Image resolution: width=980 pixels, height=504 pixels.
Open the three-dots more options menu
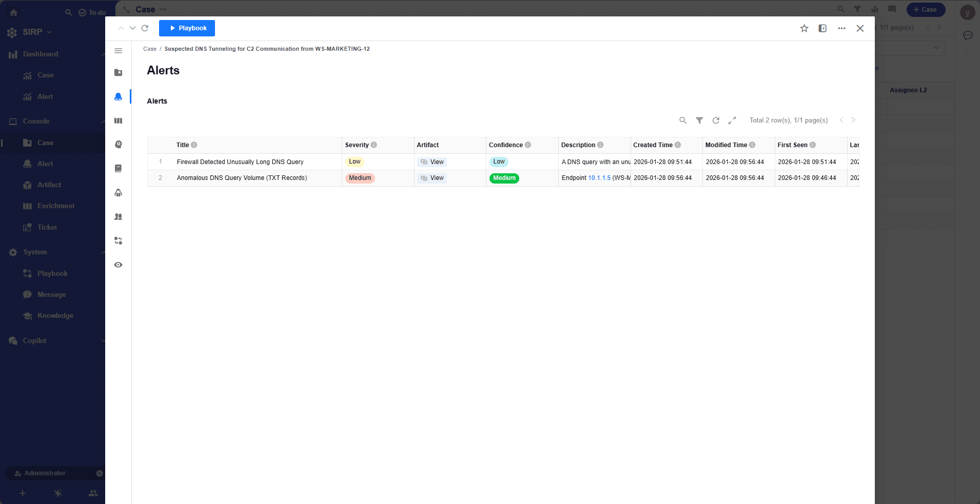coord(841,28)
